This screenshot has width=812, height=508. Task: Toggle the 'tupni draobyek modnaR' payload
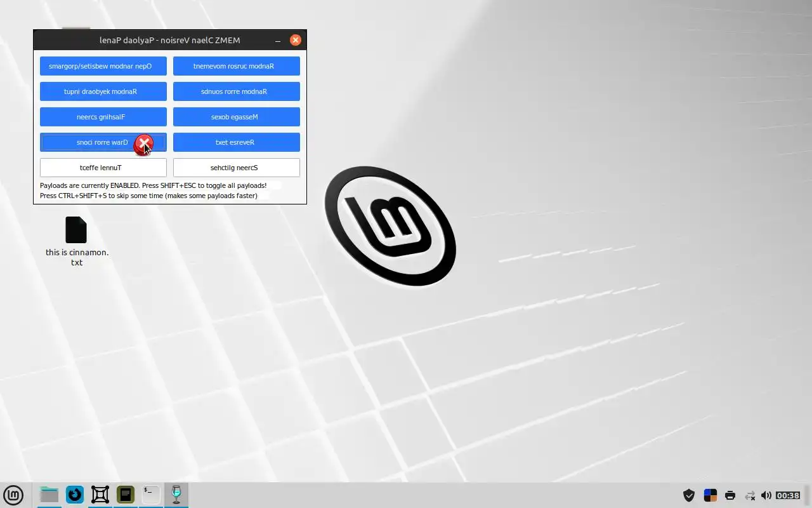tap(103, 91)
